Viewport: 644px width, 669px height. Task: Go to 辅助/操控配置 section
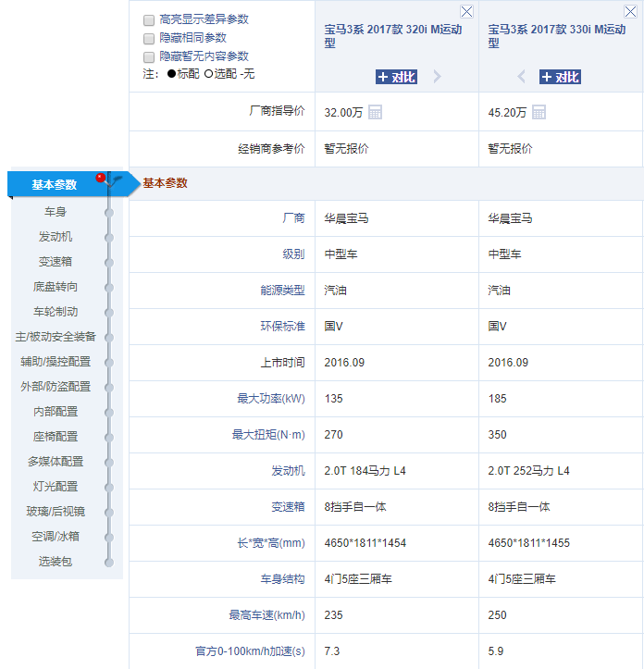click(x=55, y=362)
